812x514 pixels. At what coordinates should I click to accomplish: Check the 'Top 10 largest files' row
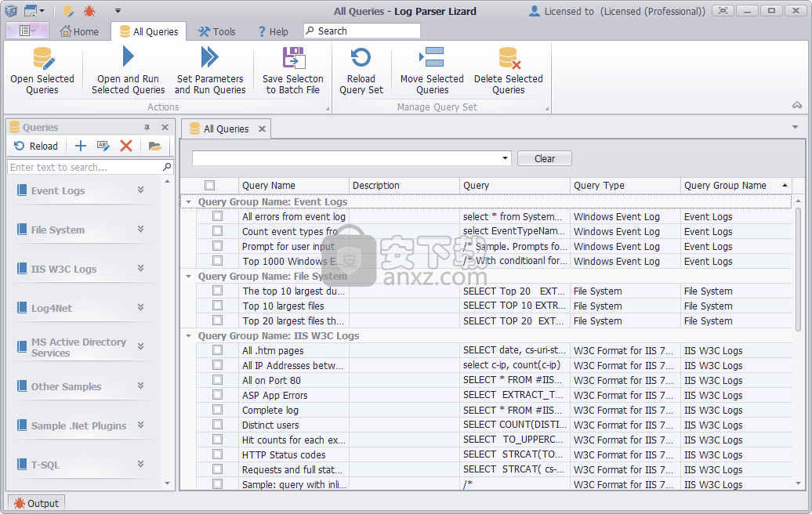[218, 306]
